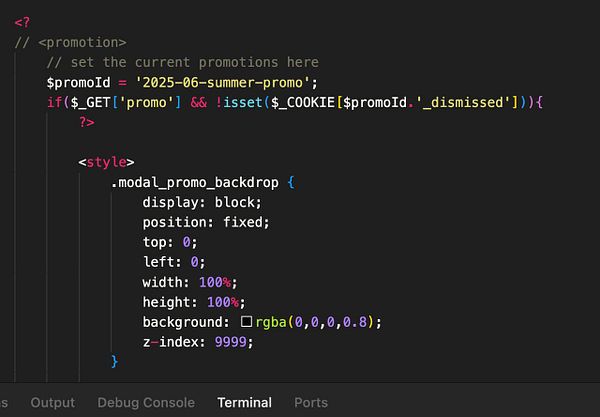
Task: Click the opening <style> tag
Action: [106, 162]
